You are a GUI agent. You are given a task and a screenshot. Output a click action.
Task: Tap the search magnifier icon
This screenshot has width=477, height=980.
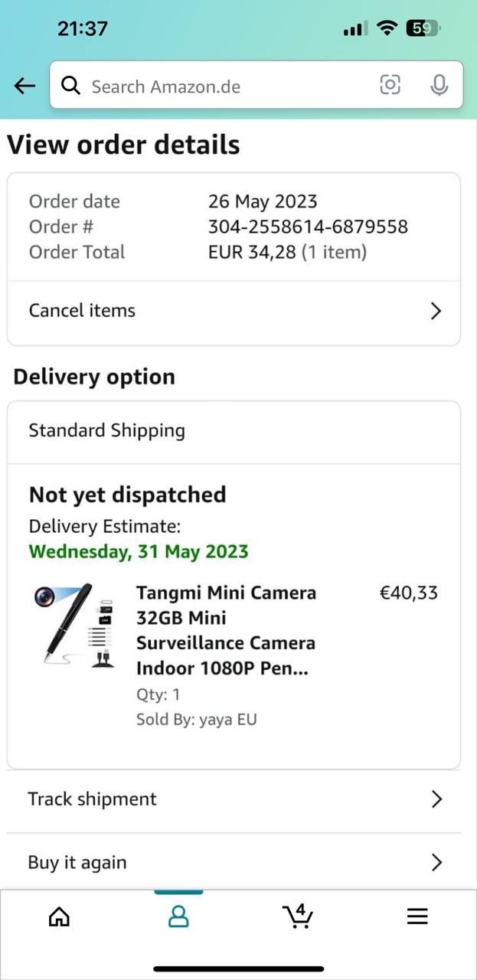coord(71,86)
